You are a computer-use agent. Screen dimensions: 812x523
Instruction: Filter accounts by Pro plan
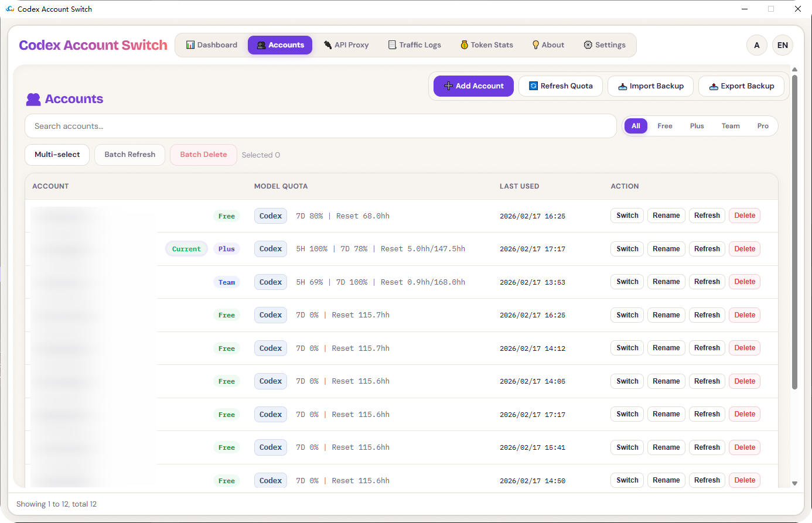click(763, 126)
